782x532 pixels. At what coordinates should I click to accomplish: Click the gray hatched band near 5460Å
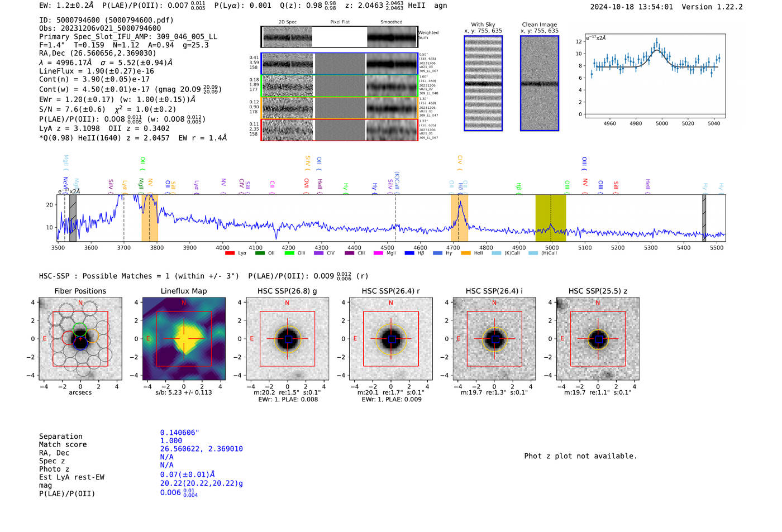coord(704,218)
